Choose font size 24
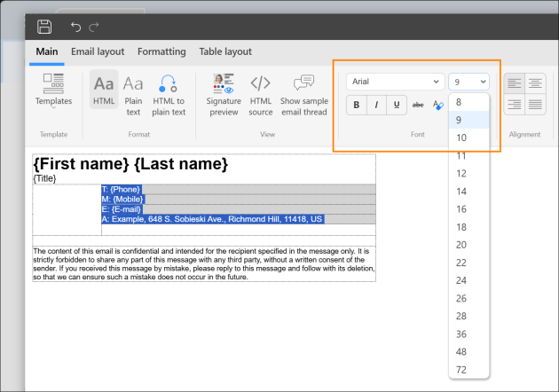 point(468,280)
